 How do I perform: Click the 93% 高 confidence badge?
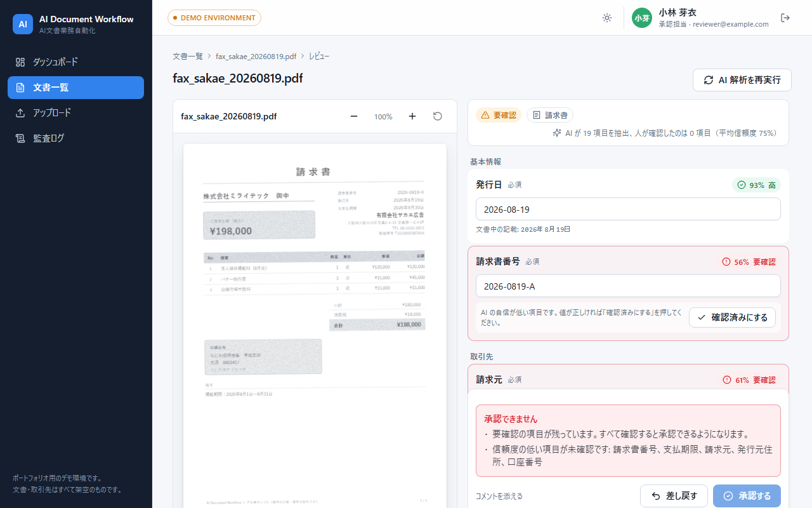pos(756,185)
